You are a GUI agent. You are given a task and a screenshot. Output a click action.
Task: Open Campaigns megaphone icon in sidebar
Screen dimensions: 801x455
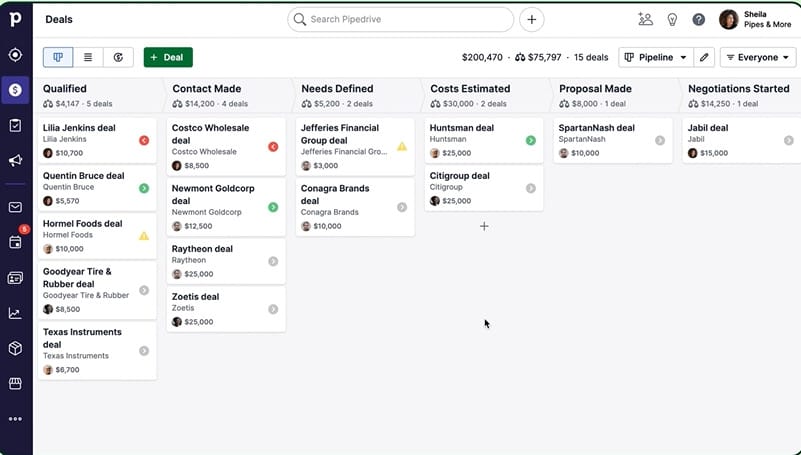[15, 161]
